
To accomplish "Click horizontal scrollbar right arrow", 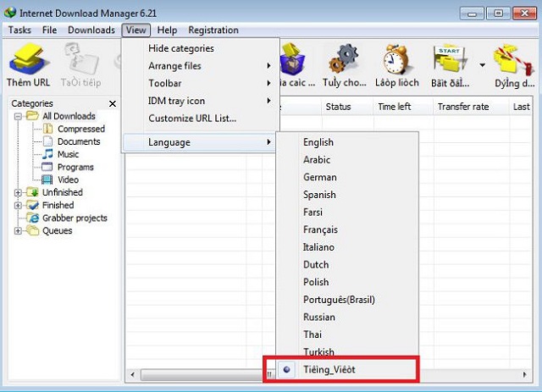I will (525, 374).
